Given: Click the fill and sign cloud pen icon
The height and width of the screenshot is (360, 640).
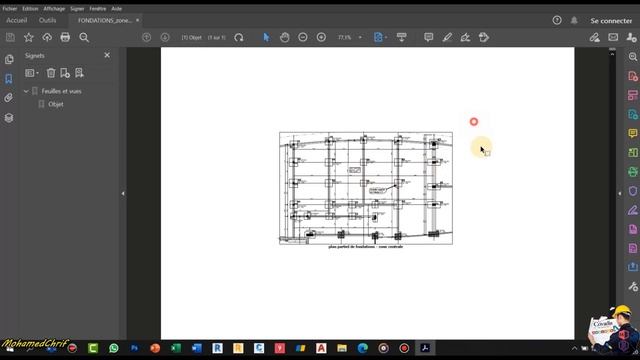Looking at the screenshot, I should coord(595,38).
